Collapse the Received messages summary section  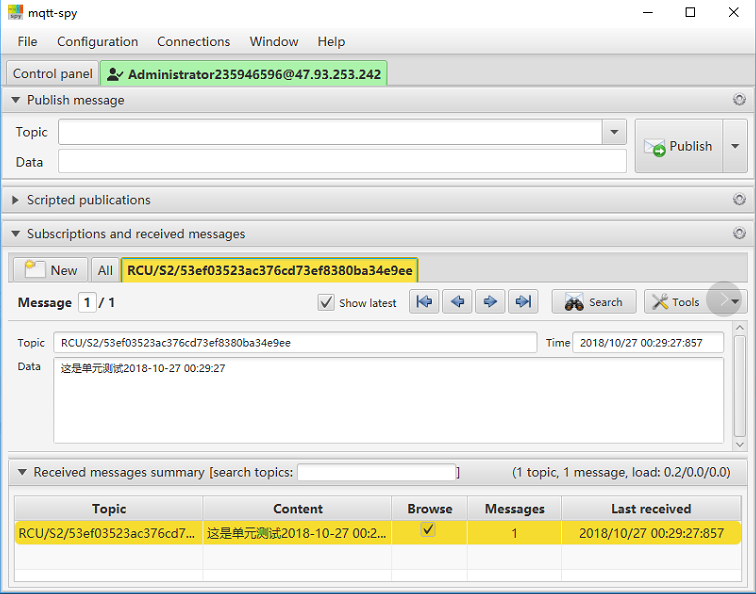21,472
